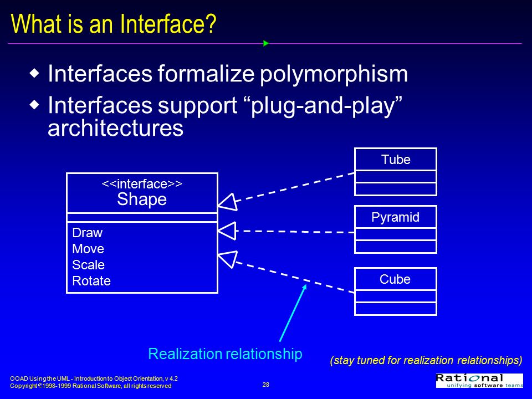The image size is (532, 399).
Task: Select the "Scale" operation in Shape
Action: [88, 265]
